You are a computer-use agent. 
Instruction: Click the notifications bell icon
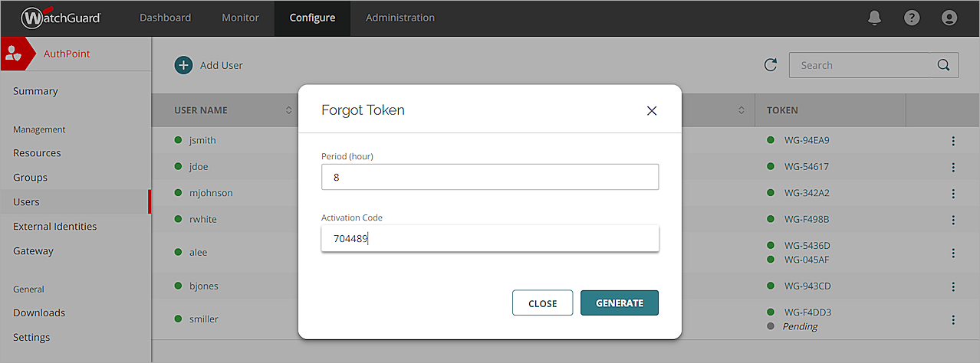[874, 18]
